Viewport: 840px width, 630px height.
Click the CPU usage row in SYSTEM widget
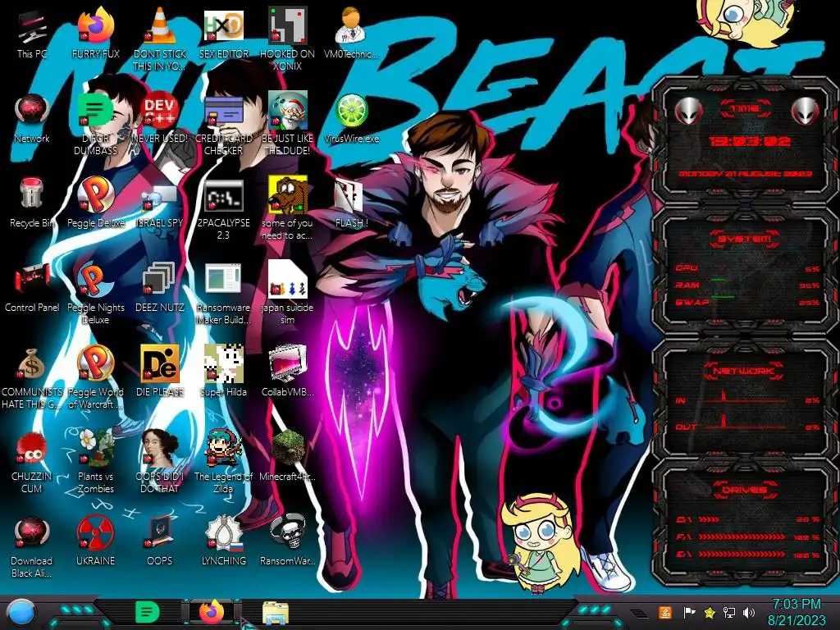point(748,268)
